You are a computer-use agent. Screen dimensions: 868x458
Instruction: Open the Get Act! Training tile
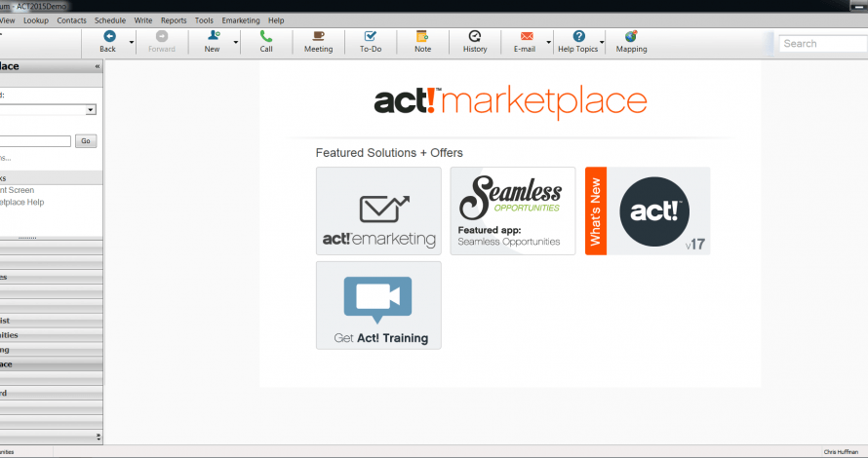[378, 305]
